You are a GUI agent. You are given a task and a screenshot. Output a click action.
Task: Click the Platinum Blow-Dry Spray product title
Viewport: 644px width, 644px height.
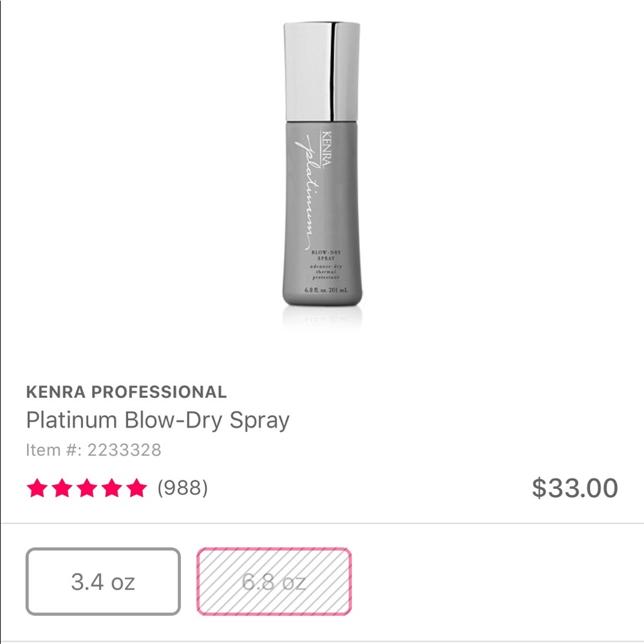(158, 420)
